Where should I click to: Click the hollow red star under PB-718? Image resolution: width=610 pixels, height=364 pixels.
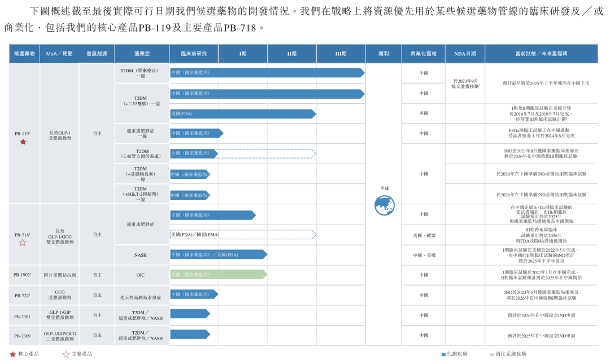[x=23, y=243]
